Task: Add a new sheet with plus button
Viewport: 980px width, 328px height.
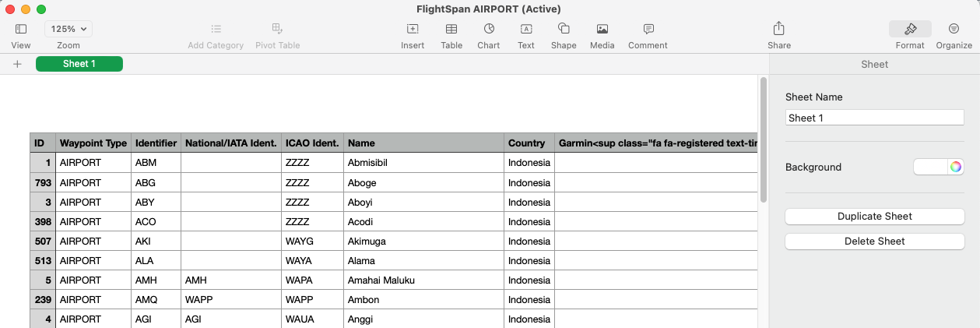Action: click(x=17, y=64)
